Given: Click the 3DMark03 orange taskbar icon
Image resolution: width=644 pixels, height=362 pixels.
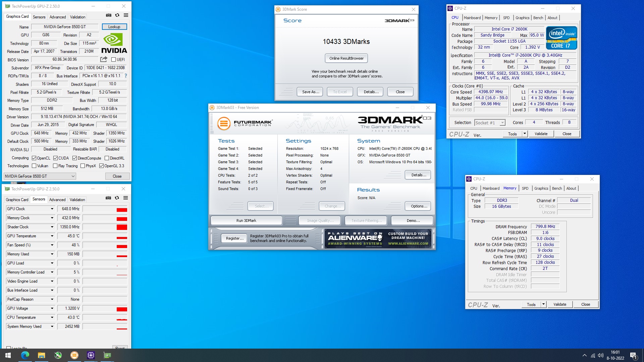Looking at the screenshot, I should [74, 355].
